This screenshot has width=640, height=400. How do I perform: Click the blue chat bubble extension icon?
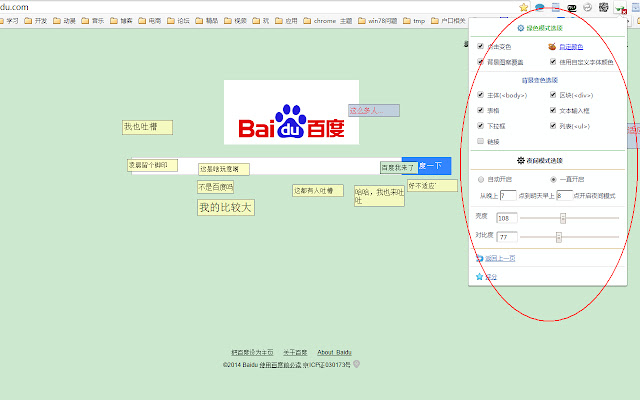tap(540, 7)
